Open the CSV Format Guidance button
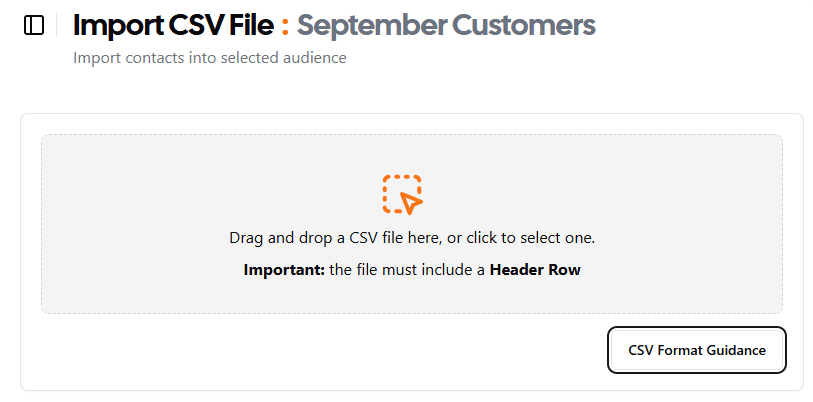This screenshot has width=813, height=402. pyautogui.click(x=697, y=350)
